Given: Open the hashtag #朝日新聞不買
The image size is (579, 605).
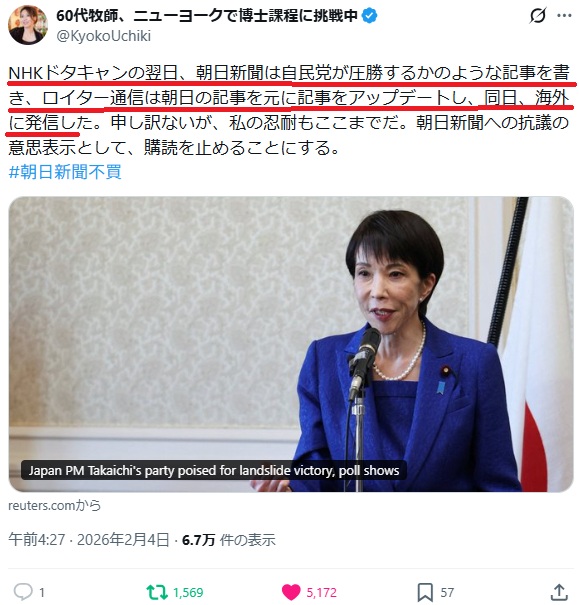Looking at the screenshot, I should [x=65, y=172].
